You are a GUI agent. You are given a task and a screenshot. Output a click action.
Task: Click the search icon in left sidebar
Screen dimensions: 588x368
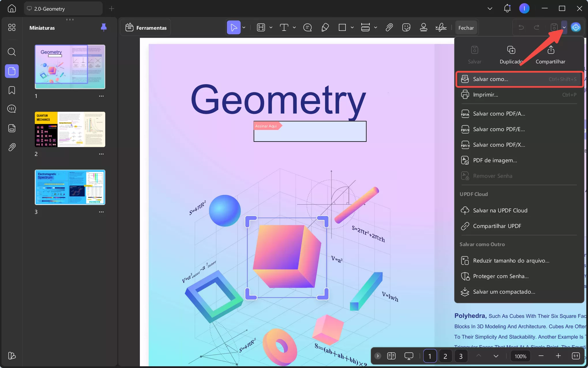coord(12,52)
